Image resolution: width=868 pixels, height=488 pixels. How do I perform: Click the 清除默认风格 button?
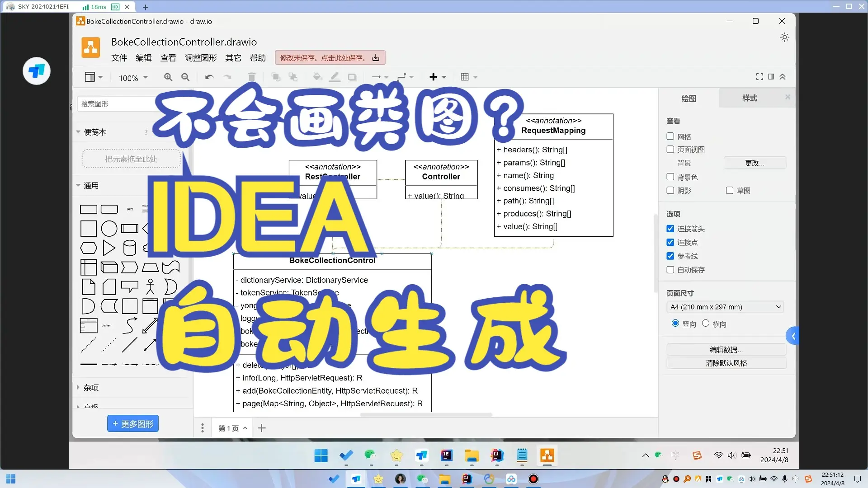726,363
